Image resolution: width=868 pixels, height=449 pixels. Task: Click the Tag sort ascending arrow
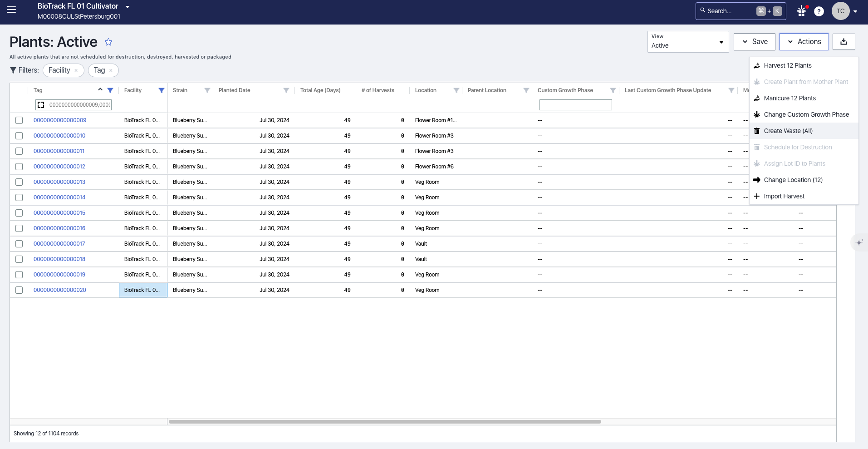(x=100, y=89)
